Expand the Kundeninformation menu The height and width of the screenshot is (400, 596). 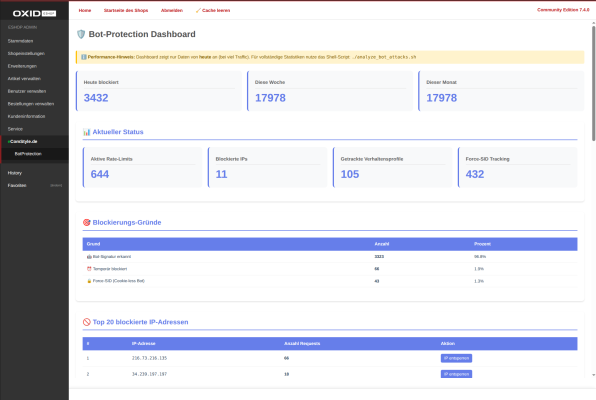click(x=27, y=116)
